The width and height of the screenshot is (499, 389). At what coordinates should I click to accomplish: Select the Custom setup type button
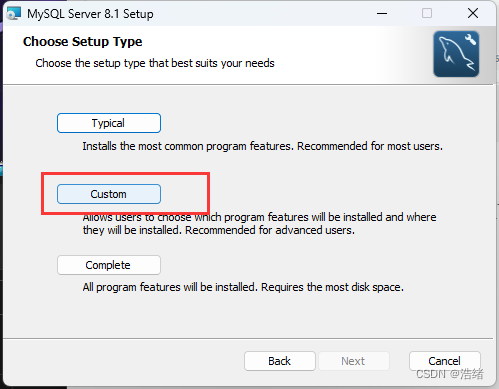[109, 194]
